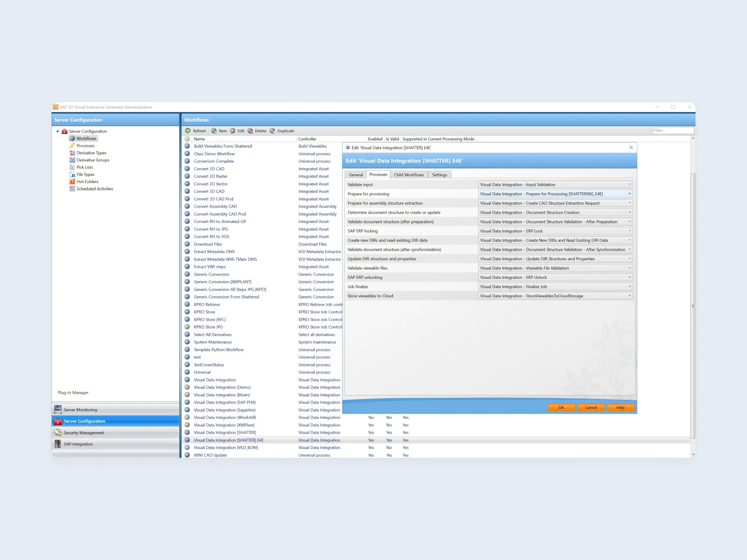The image size is (747, 560).
Task: Click the Server Monitoring section icon
Action: 58,410
